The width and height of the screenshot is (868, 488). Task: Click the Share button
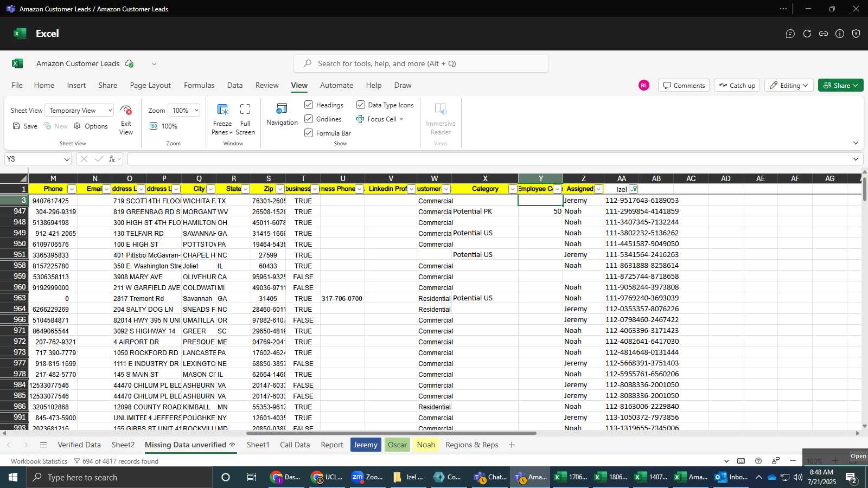840,85
